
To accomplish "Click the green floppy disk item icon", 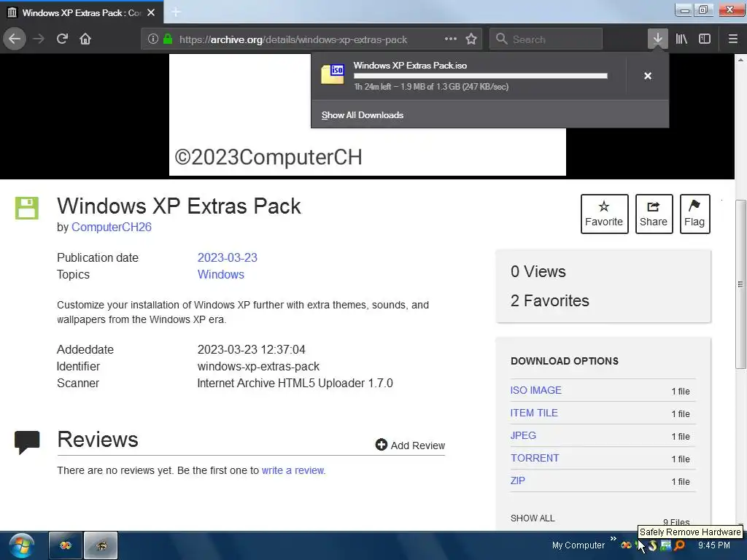I will tap(27, 208).
